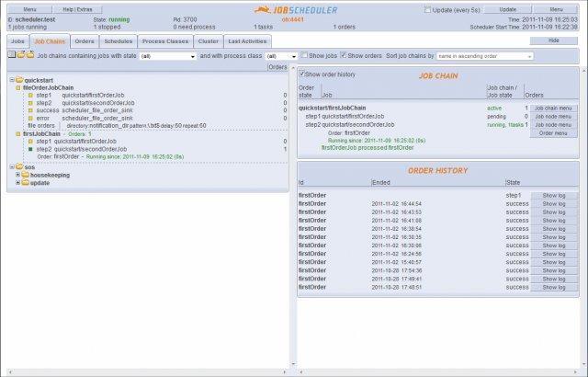Select the Job Chains tab
Viewport: 588px width, 377px height.
[x=50, y=41]
